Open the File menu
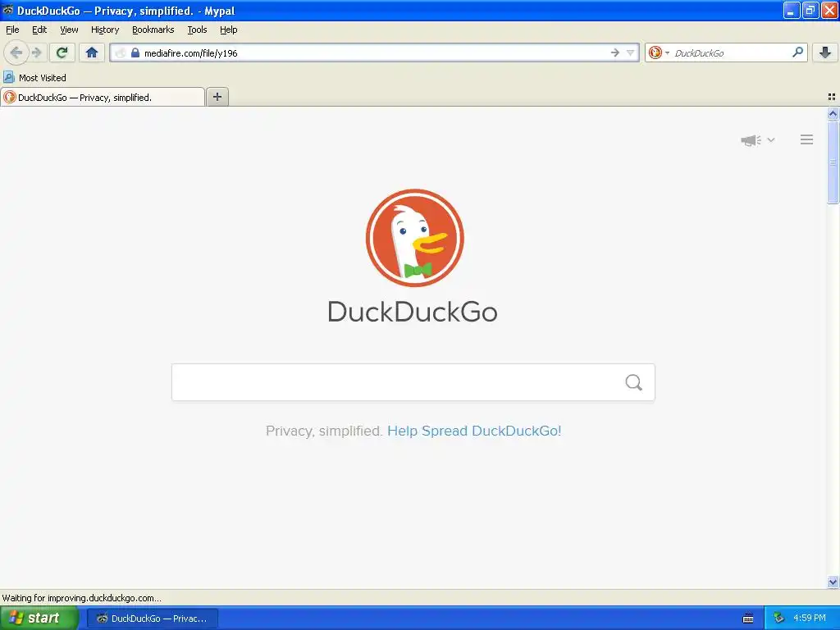This screenshot has width=840, height=630. click(12, 30)
